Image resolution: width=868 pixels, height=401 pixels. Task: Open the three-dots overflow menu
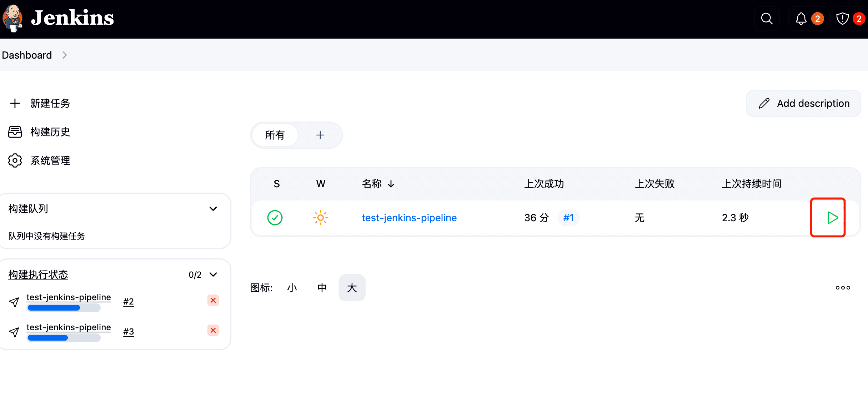pyautogui.click(x=843, y=288)
